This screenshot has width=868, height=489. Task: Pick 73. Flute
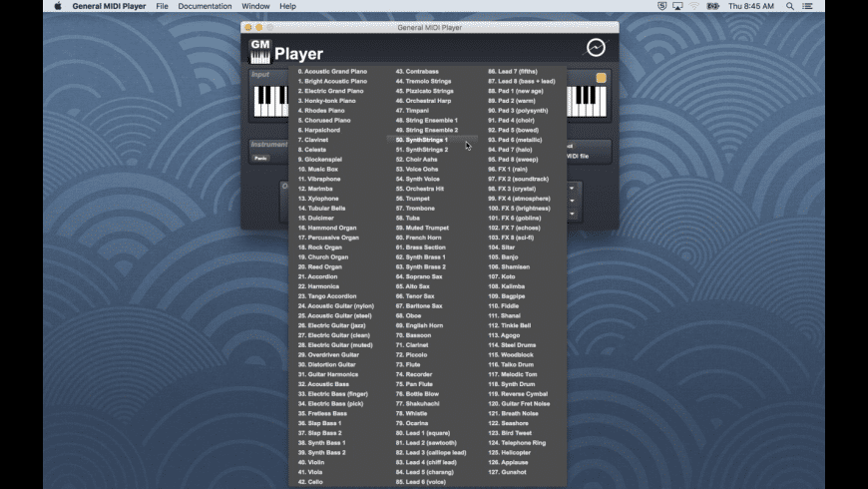[x=408, y=365]
